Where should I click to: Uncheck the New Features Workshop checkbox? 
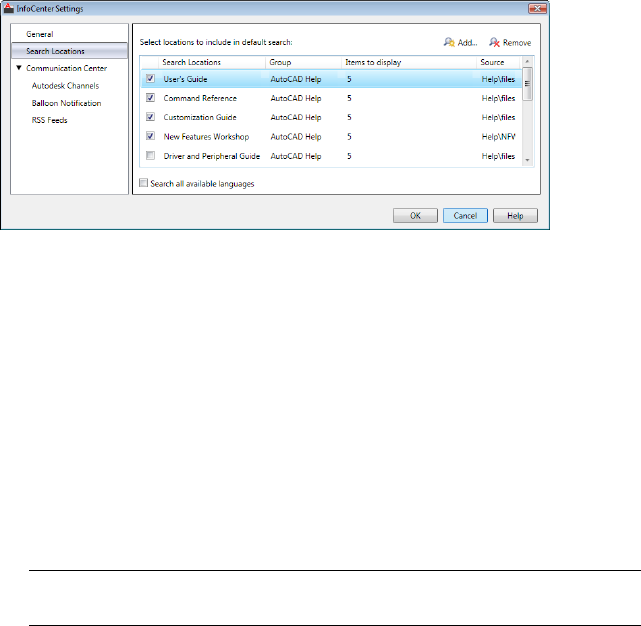[x=150, y=136]
